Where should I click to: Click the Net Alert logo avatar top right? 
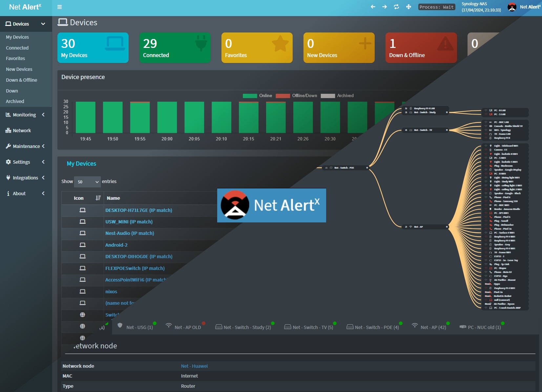coord(512,7)
